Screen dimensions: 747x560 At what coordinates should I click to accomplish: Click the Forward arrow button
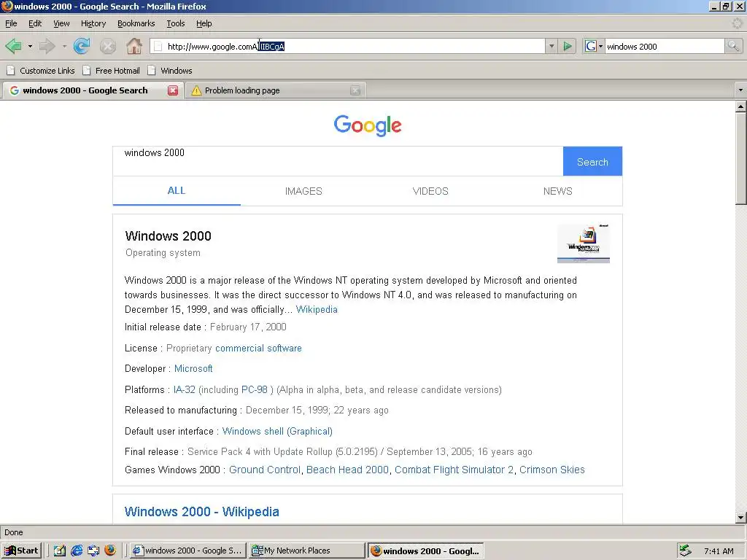(x=47, y=46)
